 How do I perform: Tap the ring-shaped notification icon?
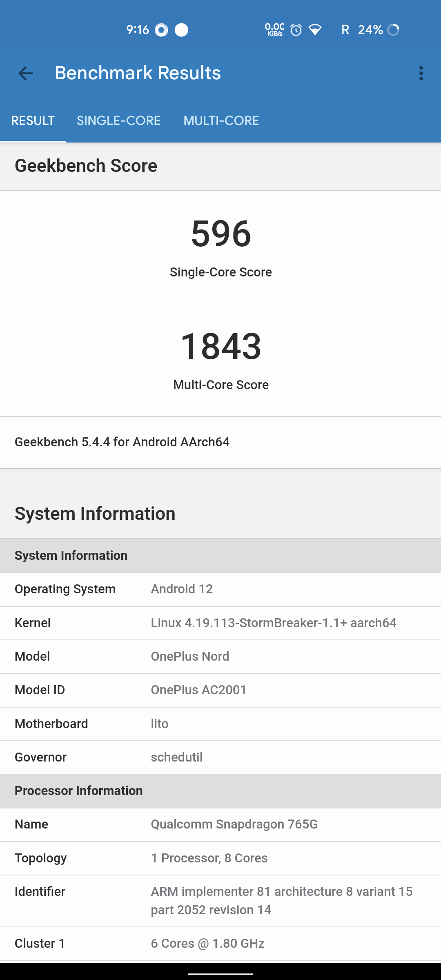coord(161,30)
